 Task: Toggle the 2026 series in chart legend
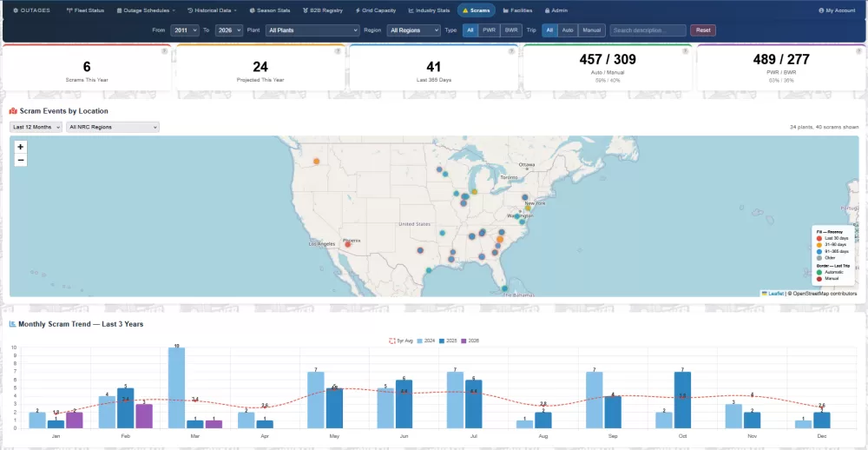(470, 341)
